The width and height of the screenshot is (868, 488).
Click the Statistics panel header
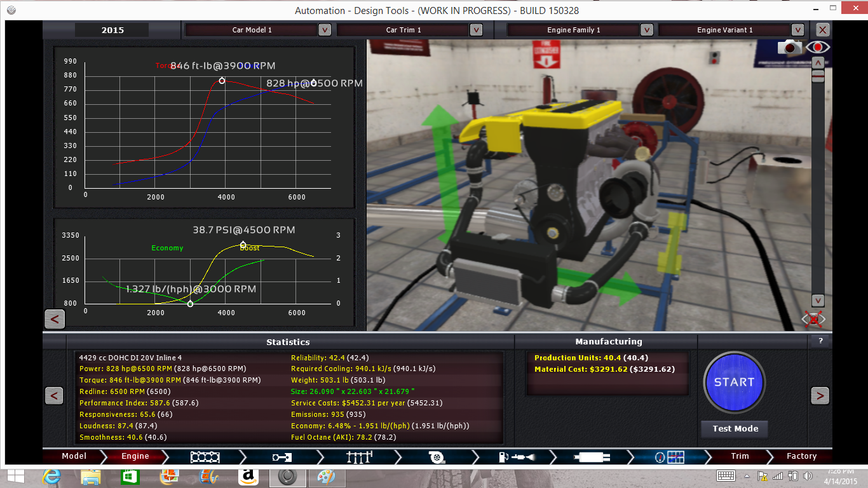coord(288,342)
